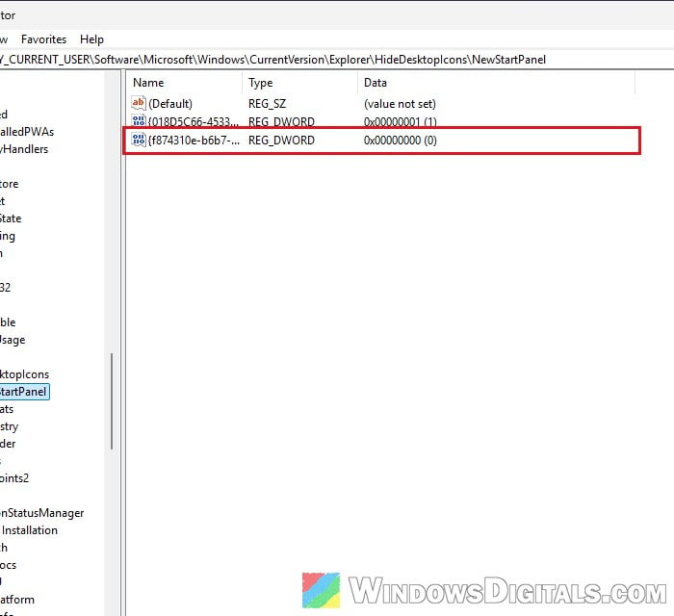Click REG_DWORD type of the f874310e row
The width and height of the screenshot is (674, 616).
point(281,140)
